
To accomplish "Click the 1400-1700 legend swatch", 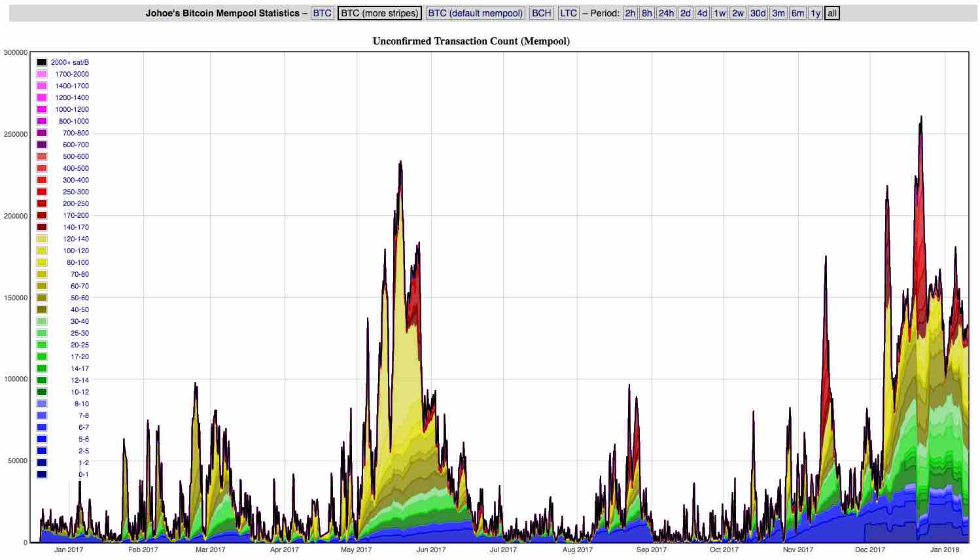I will [42, 86].
